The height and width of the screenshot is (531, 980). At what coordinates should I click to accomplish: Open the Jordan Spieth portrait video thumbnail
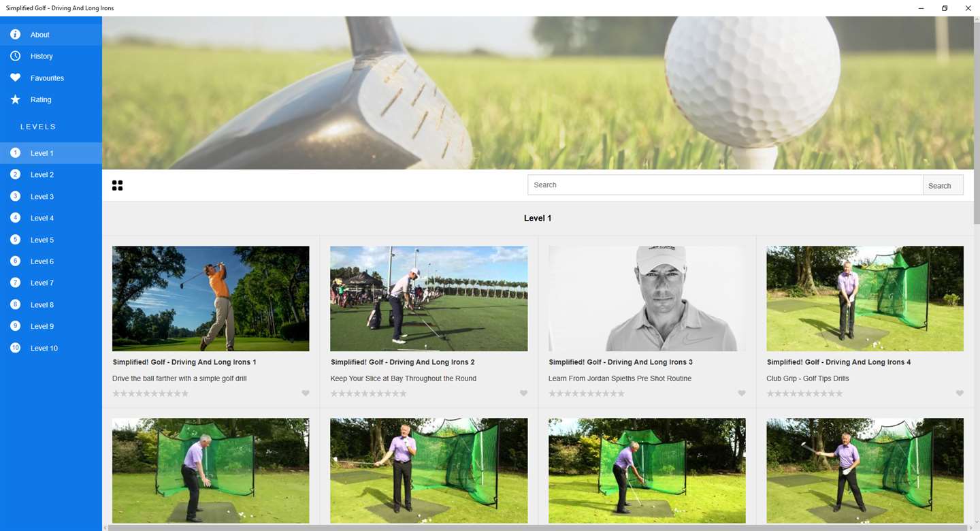647,299
